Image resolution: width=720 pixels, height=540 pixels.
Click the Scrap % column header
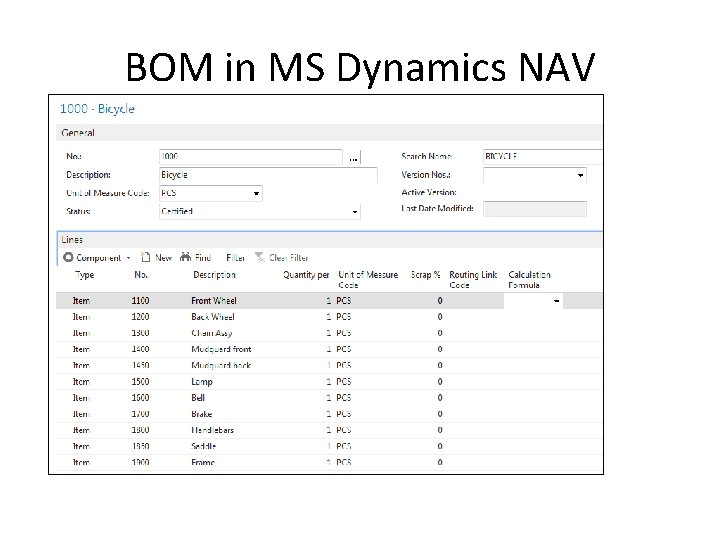click(425, 275)
